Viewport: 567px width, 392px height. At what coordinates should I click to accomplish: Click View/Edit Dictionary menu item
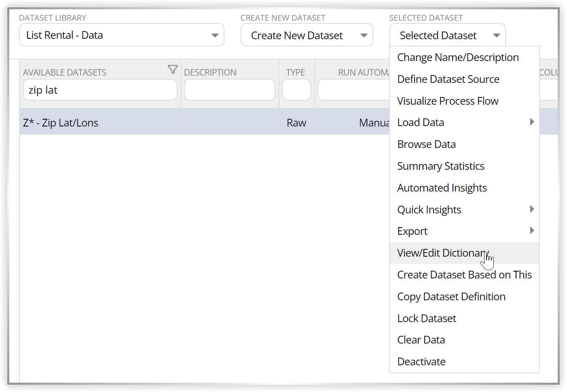(x=464, y=253)
